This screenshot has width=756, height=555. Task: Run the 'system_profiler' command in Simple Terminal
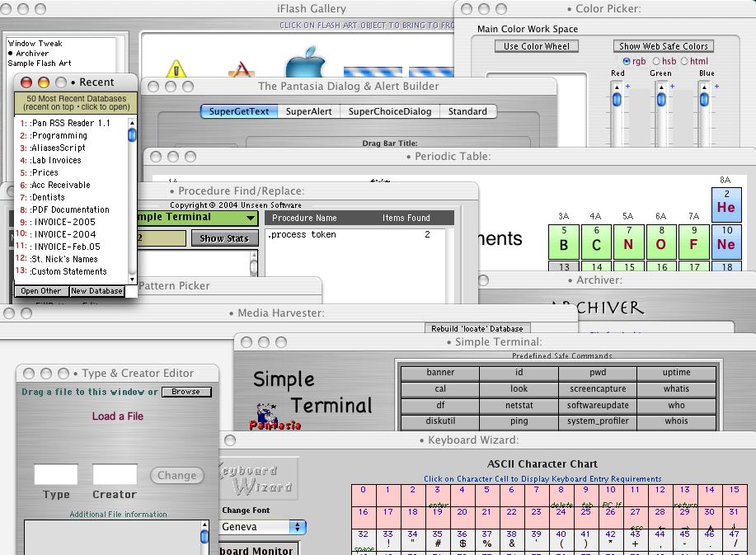point(598,421)
